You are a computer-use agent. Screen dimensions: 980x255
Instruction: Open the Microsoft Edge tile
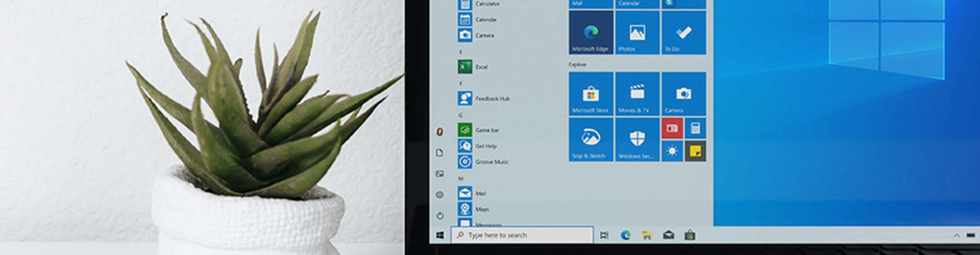pos(591,33)
